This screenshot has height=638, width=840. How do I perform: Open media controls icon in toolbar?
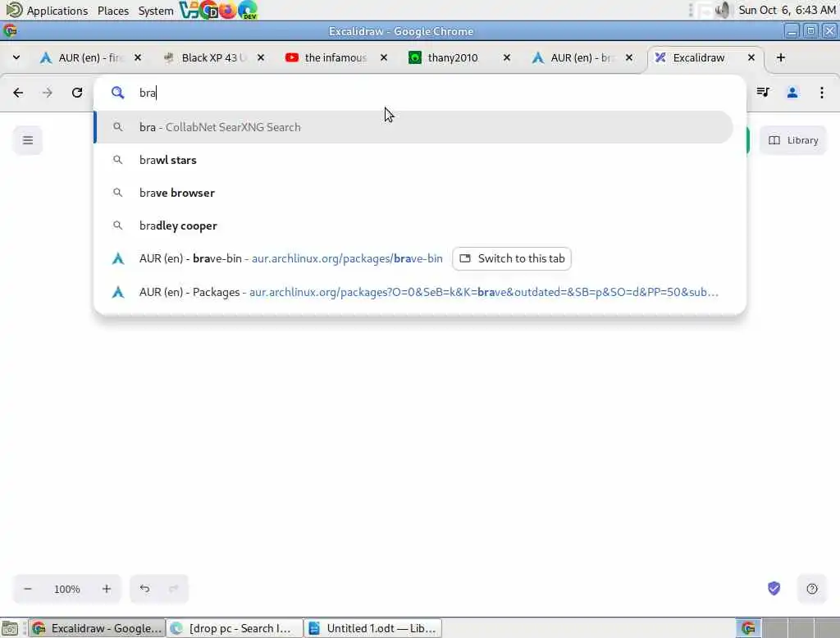763,93
